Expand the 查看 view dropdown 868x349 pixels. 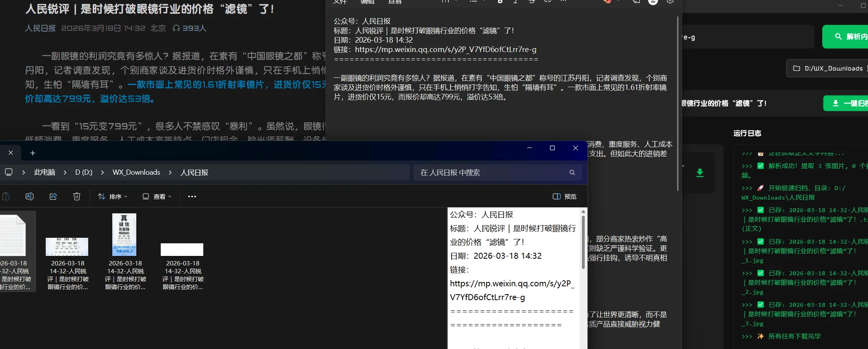coord(157,196)
